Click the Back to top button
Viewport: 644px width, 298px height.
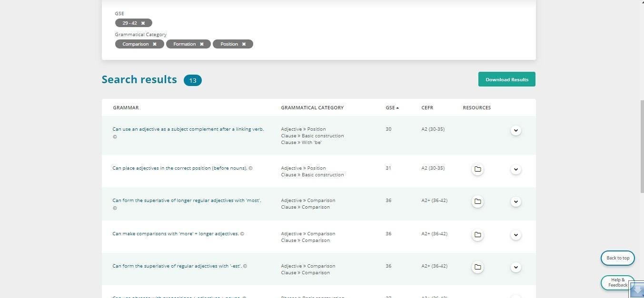[617, 258]
